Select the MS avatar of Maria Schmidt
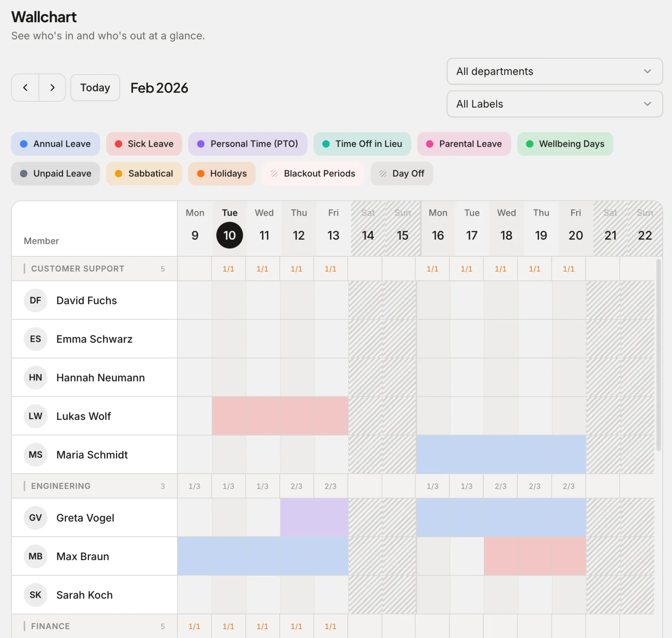The height and width of the screenshot is (638, 672). [36, 455]
